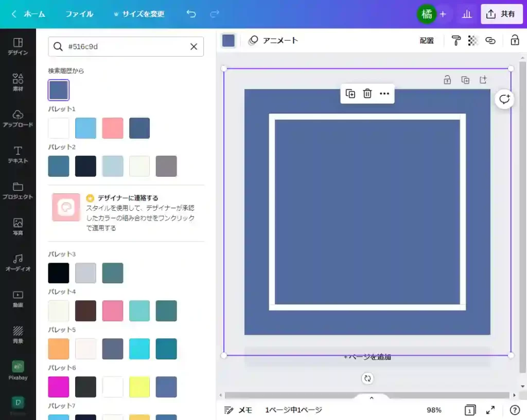Open the grid view page count
This screenshot has height=420, width=527.
(x=470, y=410)
